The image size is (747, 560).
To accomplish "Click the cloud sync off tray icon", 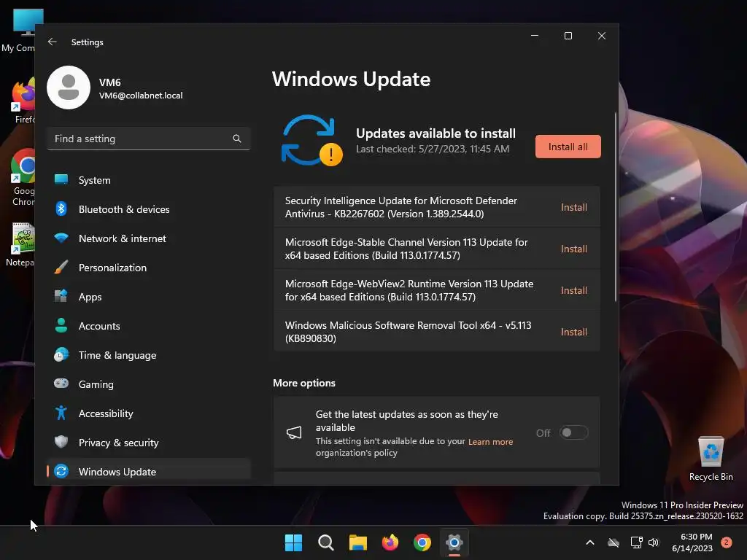I will click(x=614, y=542).
